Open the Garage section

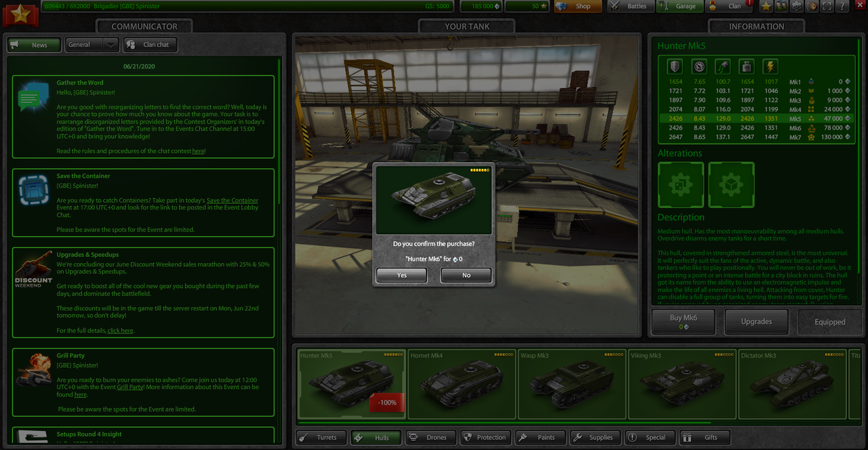coord(680,6)
